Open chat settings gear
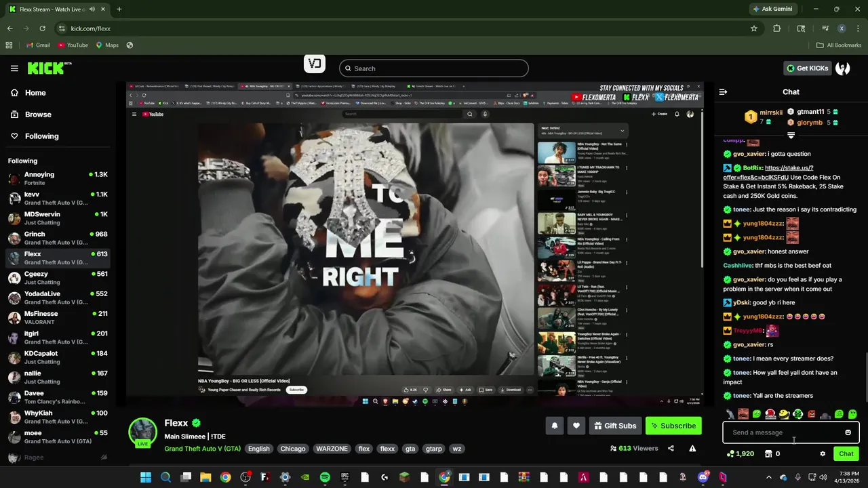Viewport: 868px width, 488px height. [x=823, y=453]
